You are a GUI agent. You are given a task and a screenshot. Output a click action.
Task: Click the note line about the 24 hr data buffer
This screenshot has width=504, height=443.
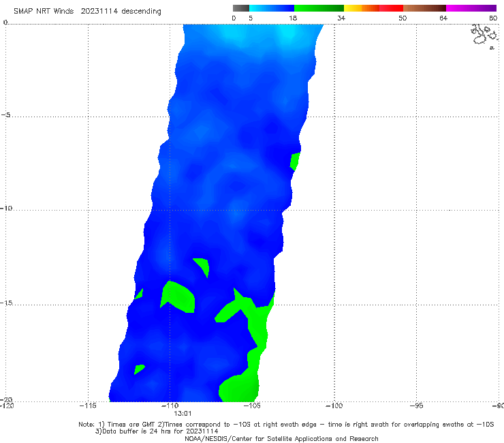(x=157, y=431)
